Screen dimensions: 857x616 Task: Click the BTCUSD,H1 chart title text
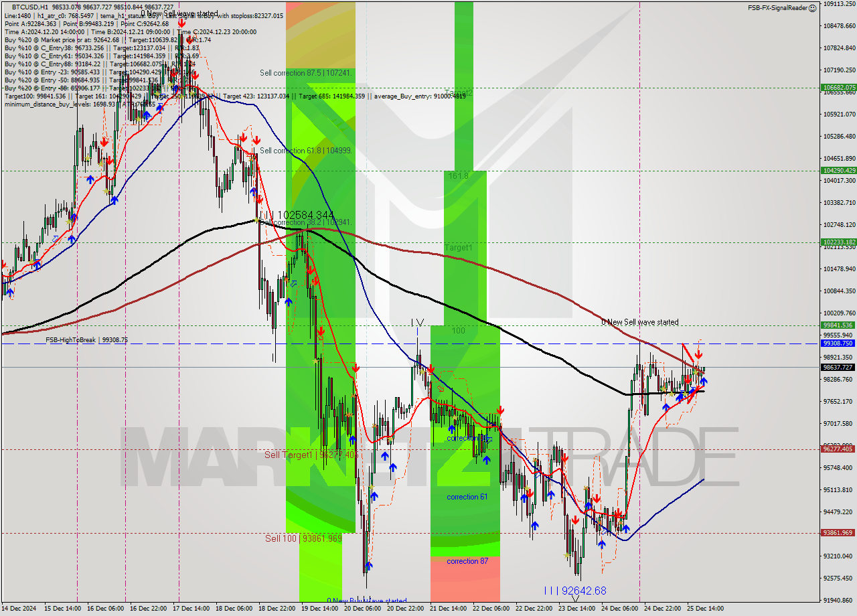[x=30, y=7]
